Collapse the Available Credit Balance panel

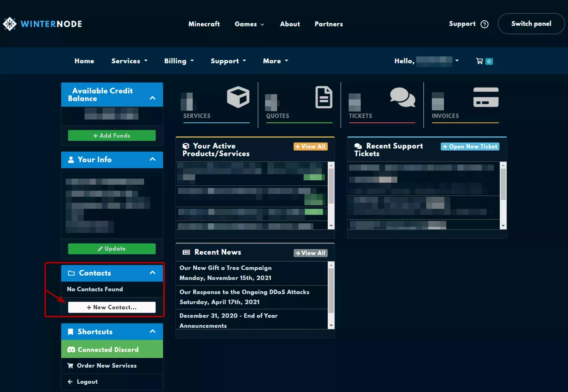[153, 98]
